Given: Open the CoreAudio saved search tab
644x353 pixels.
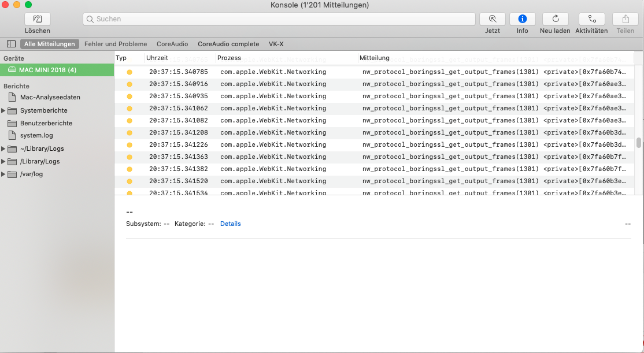Looking at the screenshot, I should 172,44.
